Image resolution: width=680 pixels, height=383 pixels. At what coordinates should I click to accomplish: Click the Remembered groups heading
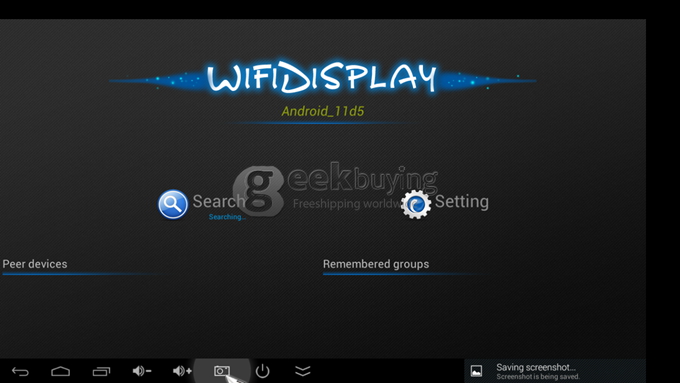[x=376, y=264]
